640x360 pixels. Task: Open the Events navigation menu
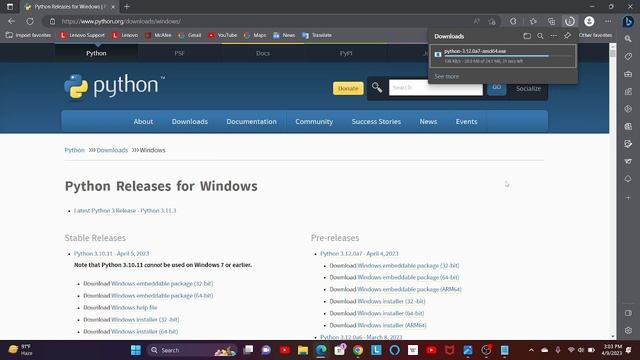tap(466, 121)
